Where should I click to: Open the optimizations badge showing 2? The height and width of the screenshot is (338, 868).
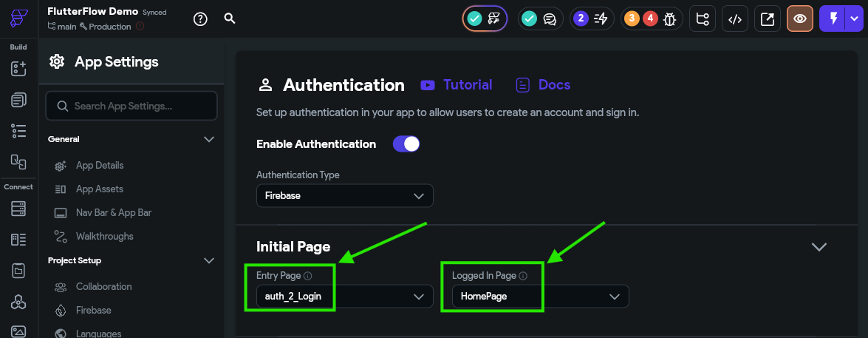592,19
